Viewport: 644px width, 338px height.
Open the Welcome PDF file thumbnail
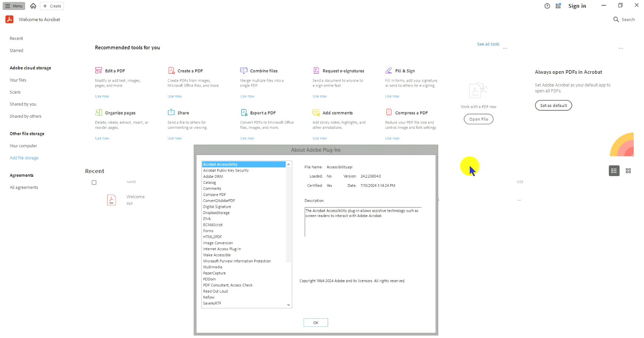[x=112, y=200]
